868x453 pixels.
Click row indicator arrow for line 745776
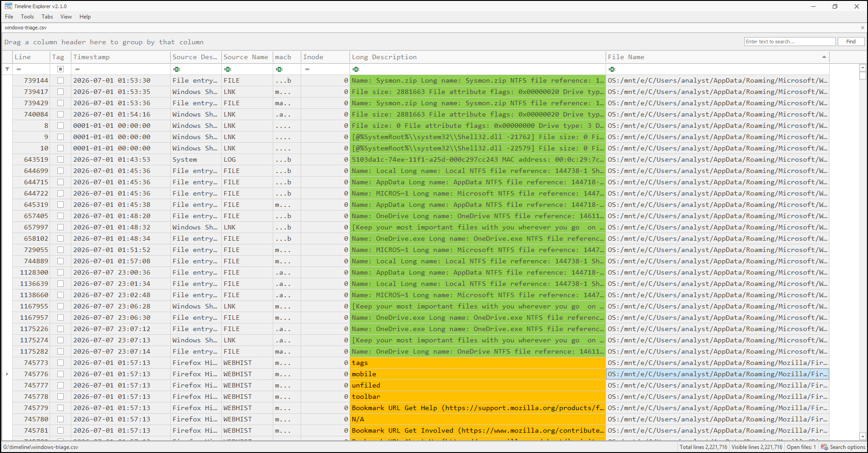coord(7,374)
